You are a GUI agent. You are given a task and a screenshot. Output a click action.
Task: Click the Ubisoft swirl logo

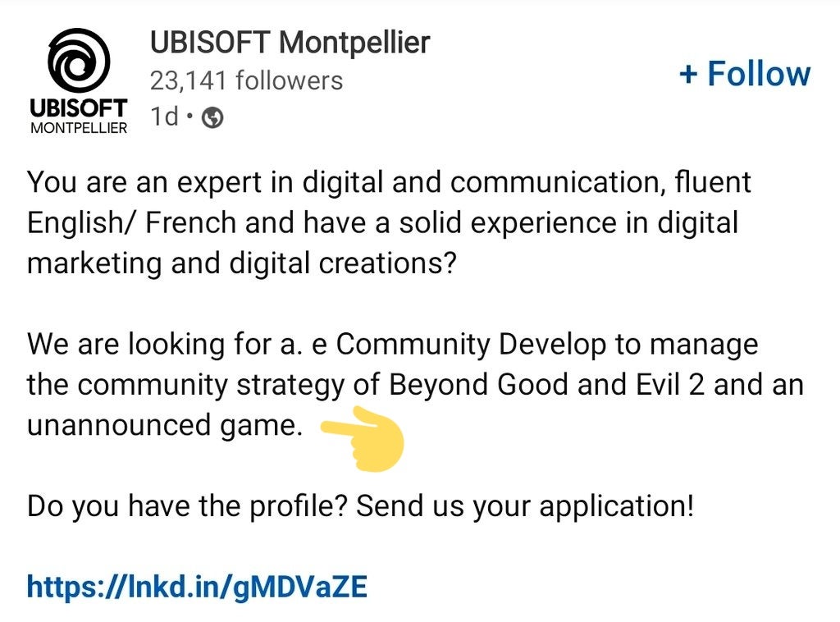click(x=79, y=60)
